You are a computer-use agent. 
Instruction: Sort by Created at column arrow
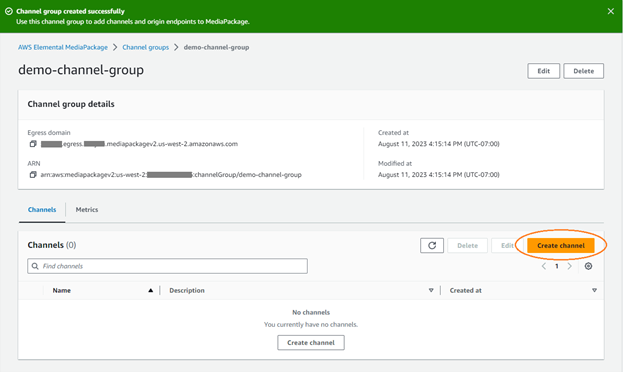594,291
